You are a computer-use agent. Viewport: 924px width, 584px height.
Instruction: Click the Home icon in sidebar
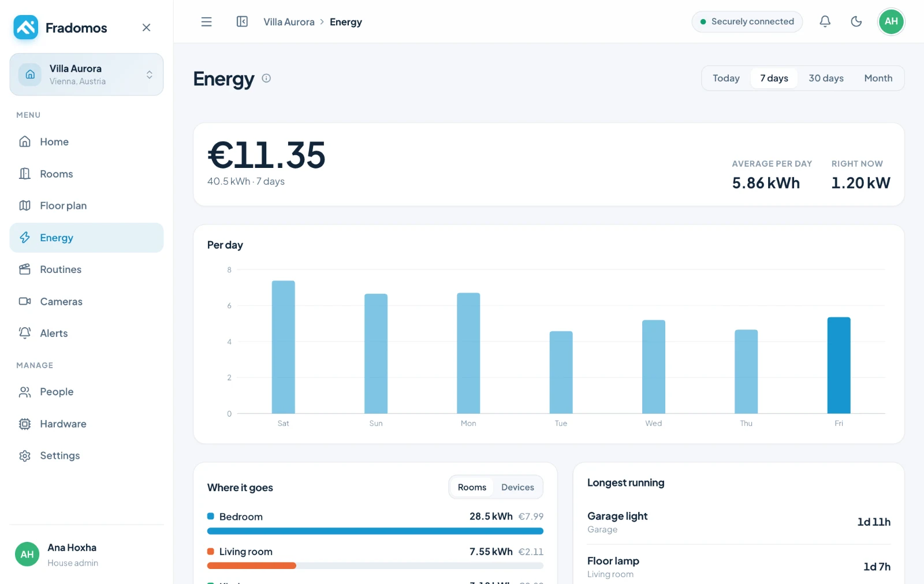[x=25, y=142]
